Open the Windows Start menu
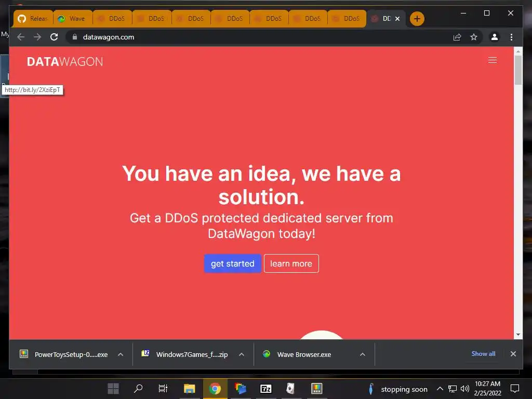 tap(113, 389)
